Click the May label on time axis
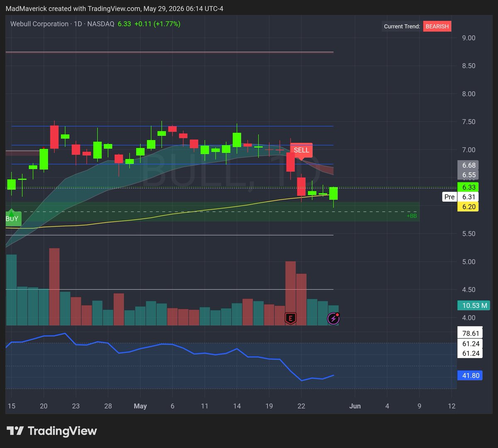 (x=140, y=406)
